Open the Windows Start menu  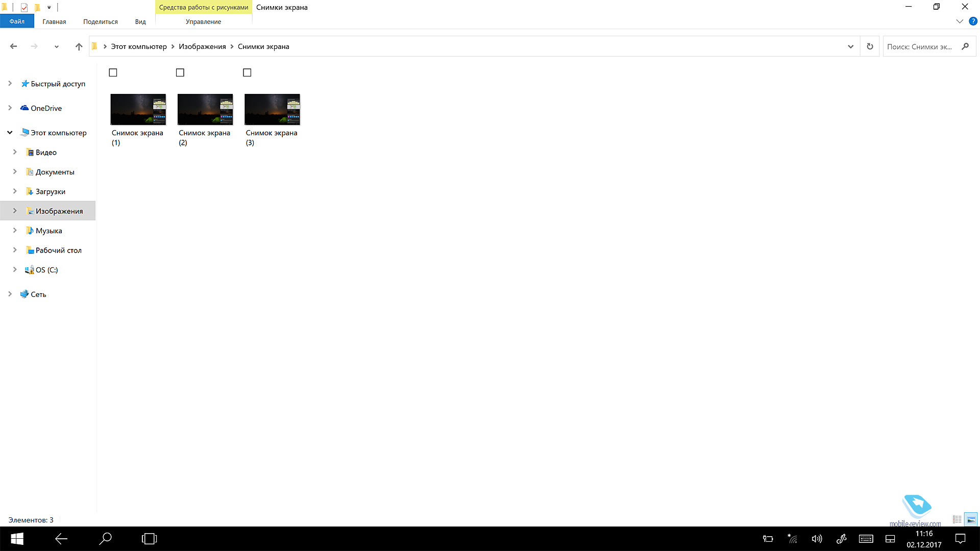[17, 539]
